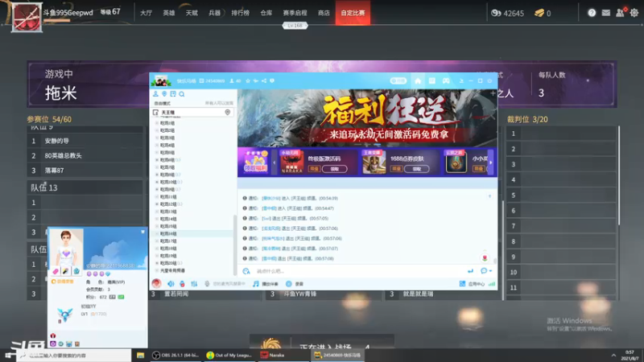Viewport: 644px width, 362px height.
Task: Switch to the 英雄 heroes tab
Action: coord(169,13)
